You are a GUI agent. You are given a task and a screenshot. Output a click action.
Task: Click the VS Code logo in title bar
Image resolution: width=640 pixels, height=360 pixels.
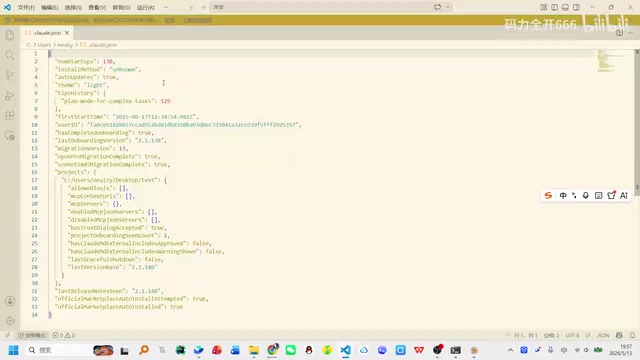coord(7,7)
